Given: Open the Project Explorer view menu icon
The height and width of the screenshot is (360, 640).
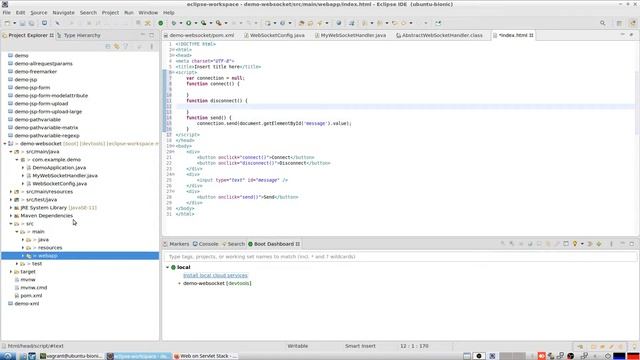Looking at the screenshot, I should click(151, 47).
